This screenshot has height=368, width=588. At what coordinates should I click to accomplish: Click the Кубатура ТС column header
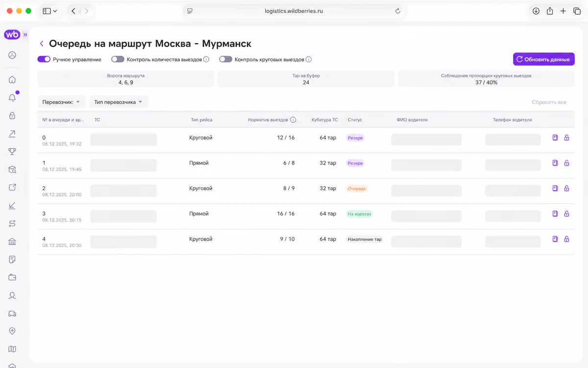(325, 120)
